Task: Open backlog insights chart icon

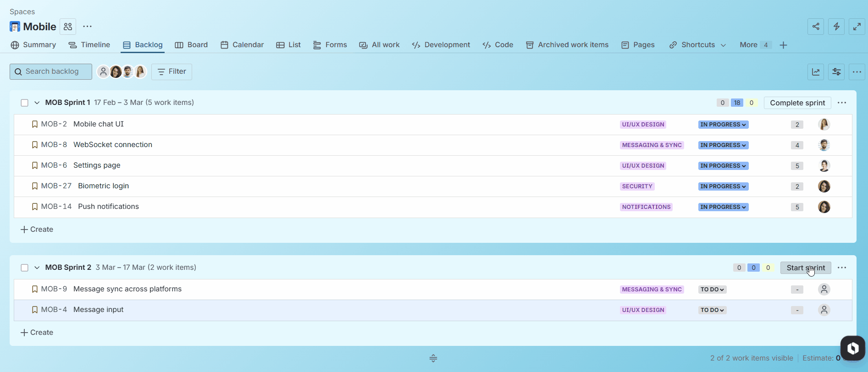Action: (x=816, y=72)
